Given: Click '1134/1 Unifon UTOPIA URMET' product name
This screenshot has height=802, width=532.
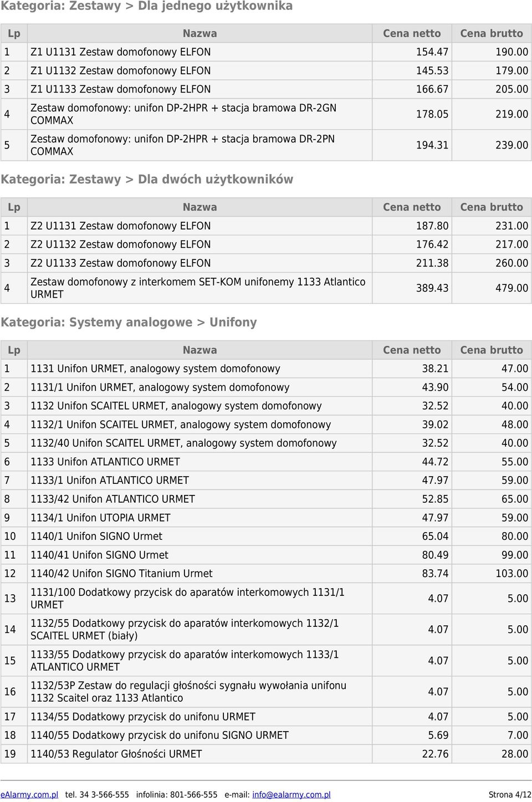Looking at the screenshot, I should coord(100,518).
